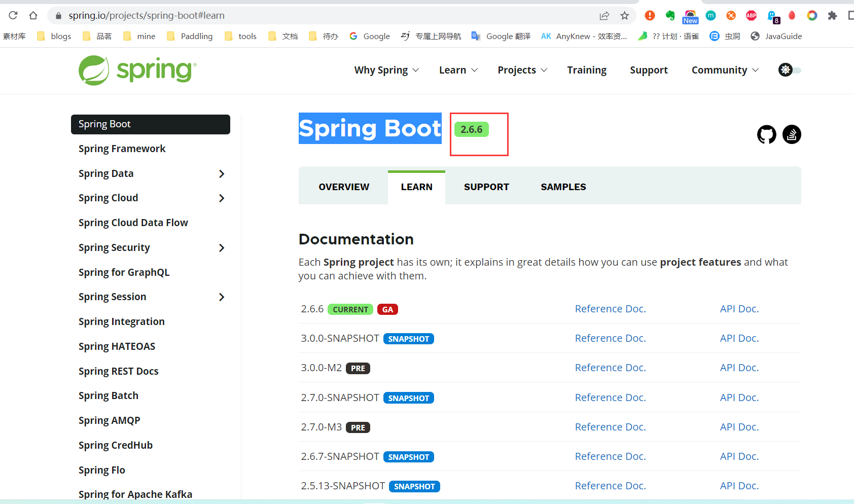
Task: Open Spring Flo project
Action: tap(101, 470)
